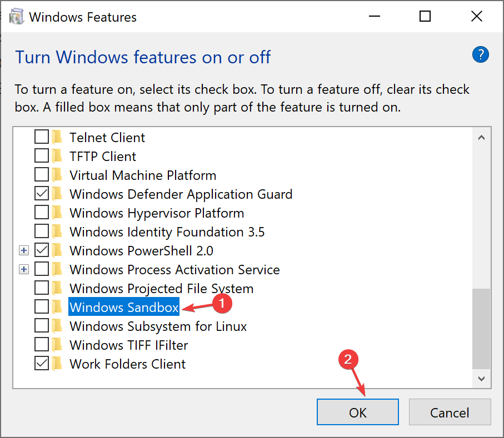Image resolution: width=504 pixels, height=438 pixels.
Task: Uncheck the Work Folders Client checkbox
Action: [x=42, y=363]
